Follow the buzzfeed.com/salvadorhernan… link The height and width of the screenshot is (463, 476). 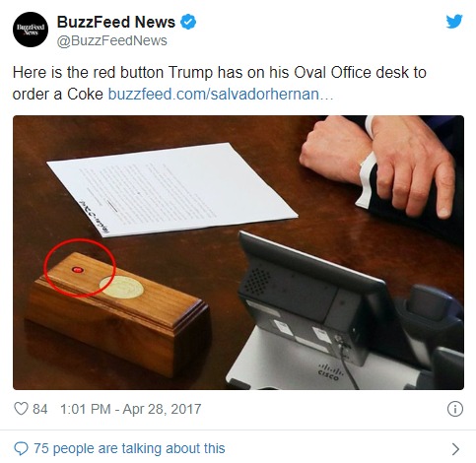point(221,94)
